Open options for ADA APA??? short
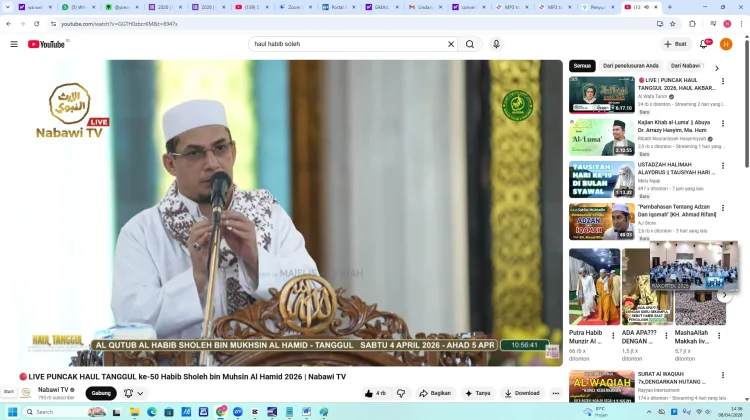Viewport: 750px width, 420px height. [666, 336]
